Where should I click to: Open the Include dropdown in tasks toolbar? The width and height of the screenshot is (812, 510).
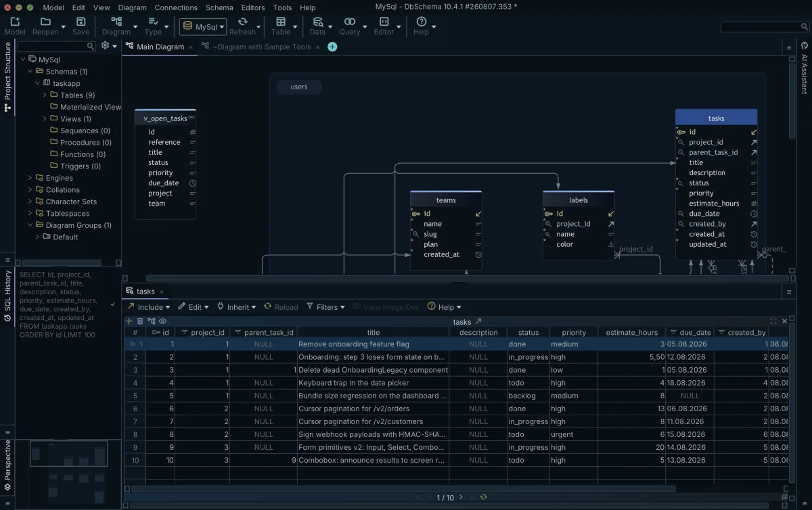148,306
